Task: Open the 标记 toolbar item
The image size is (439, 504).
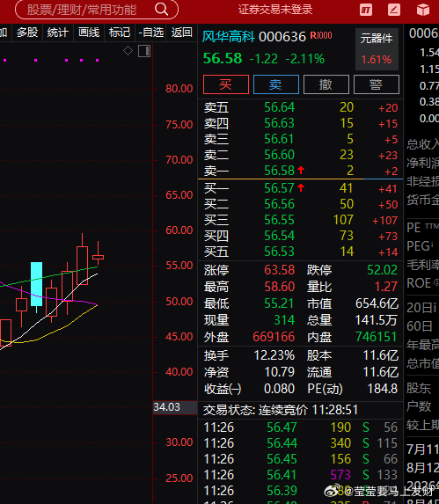Action: click(120, 33)
